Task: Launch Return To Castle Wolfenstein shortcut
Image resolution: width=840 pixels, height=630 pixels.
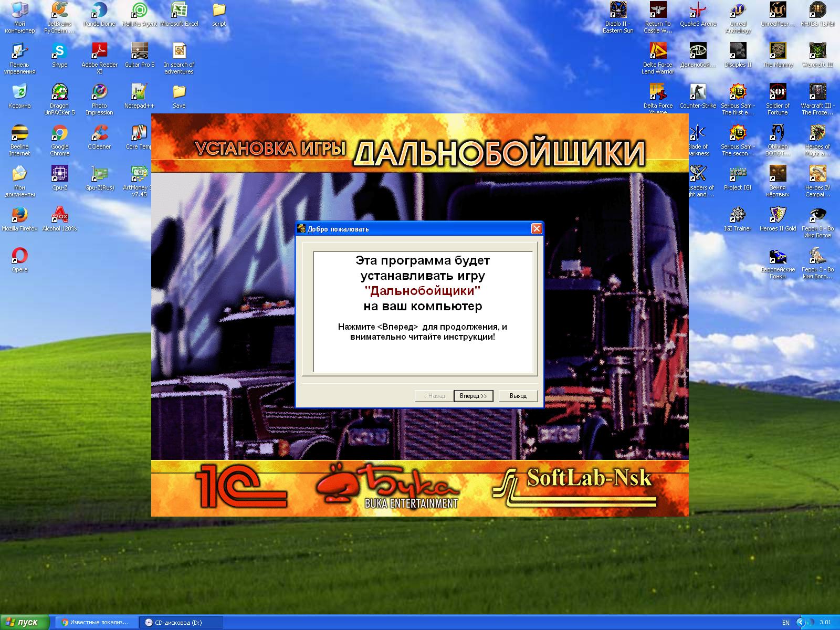Action: [658, 17]
